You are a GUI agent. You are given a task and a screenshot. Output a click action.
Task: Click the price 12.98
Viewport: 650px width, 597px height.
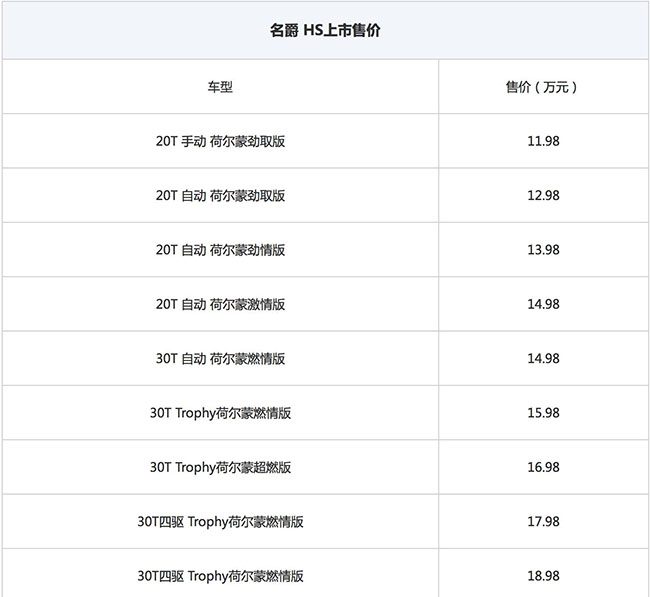543,196
